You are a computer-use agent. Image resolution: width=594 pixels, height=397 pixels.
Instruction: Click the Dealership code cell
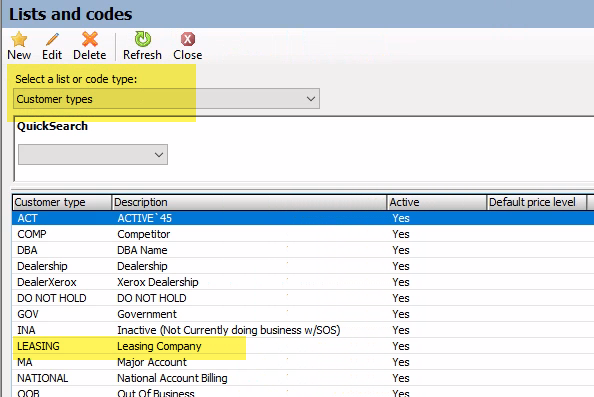[42, 266]
